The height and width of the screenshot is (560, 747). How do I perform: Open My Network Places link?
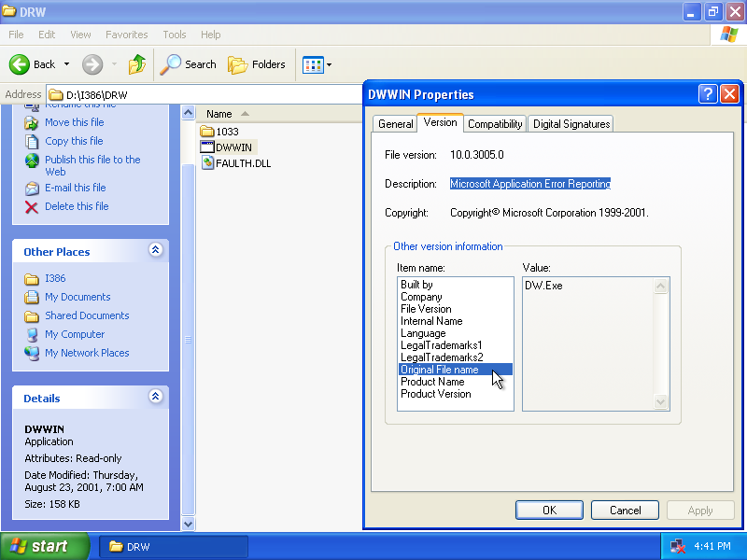point(87,353)
